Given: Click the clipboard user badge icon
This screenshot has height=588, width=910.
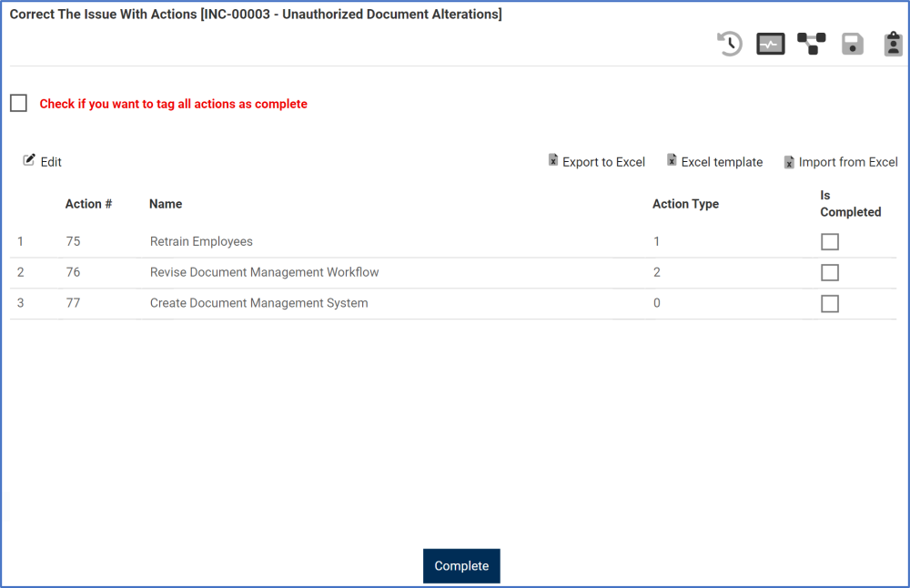Looking at the screenshot, I should pyautogui.click(x=893, y=44).
